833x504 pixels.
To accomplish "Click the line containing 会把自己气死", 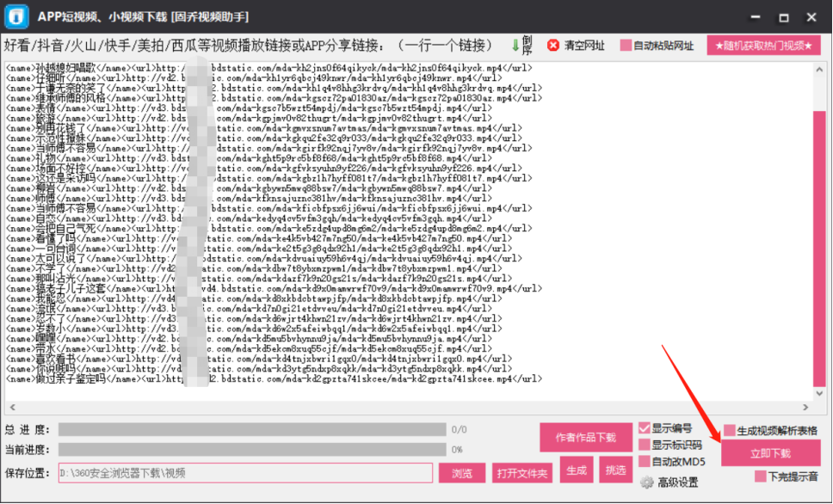I will coord(268,229).
